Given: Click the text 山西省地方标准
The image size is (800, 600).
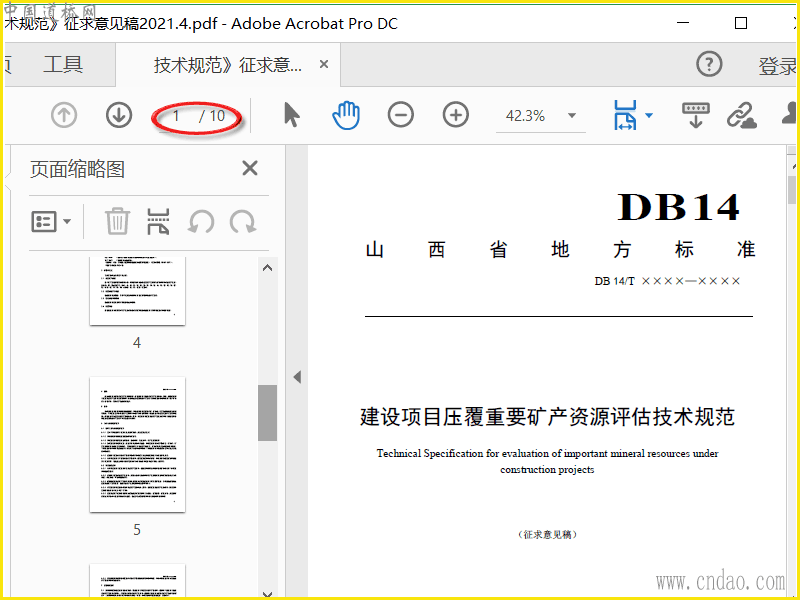Looking at the screenshot, I should [x=560, y=250].
